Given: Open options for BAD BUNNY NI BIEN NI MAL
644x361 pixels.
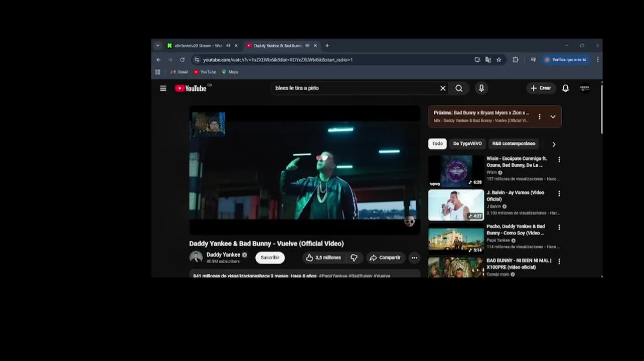Looking at the screenshot, I should click(x=559, y=261).
